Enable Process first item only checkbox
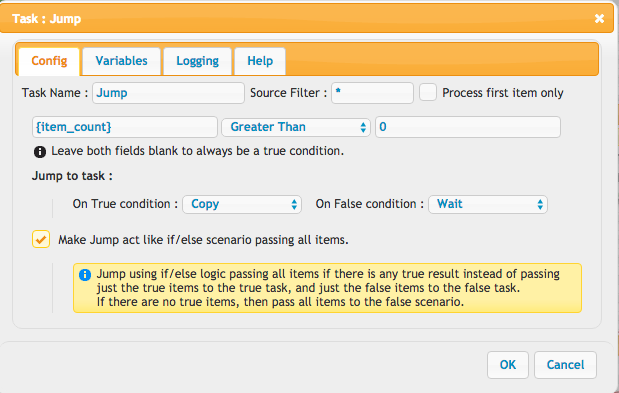 click(x=428, y=92)
